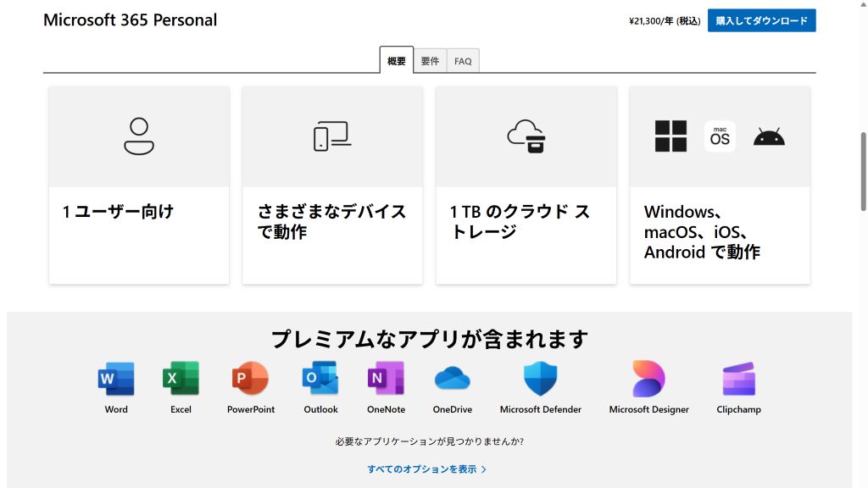Click the Excel app icon
Viewport: 868px width, 488px height.
[x=181, y=379]
